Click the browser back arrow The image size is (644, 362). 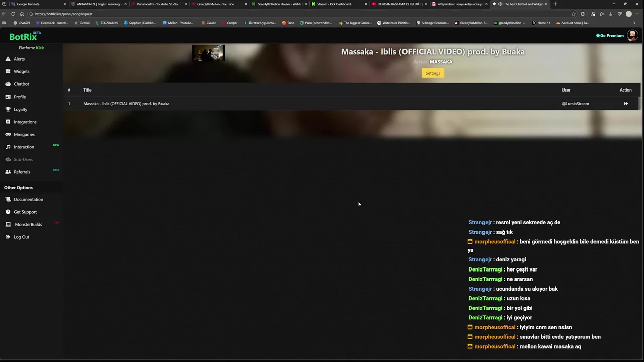coord(5,14)
